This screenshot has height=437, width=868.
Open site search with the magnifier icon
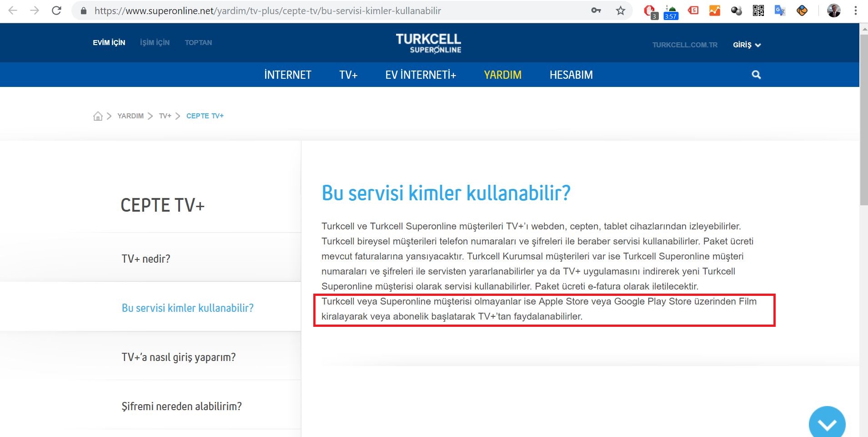click(x=756, y=75)
